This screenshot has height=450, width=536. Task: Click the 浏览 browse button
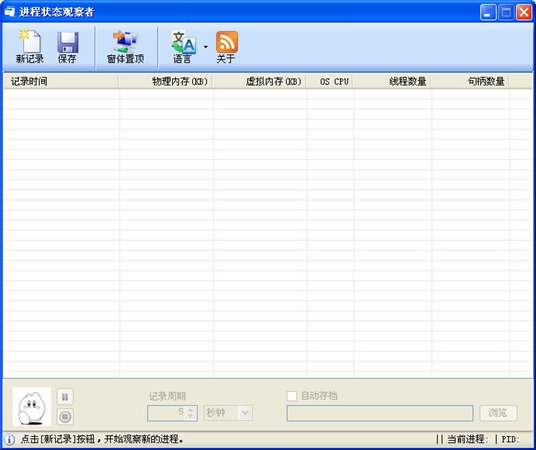[498, 413]
